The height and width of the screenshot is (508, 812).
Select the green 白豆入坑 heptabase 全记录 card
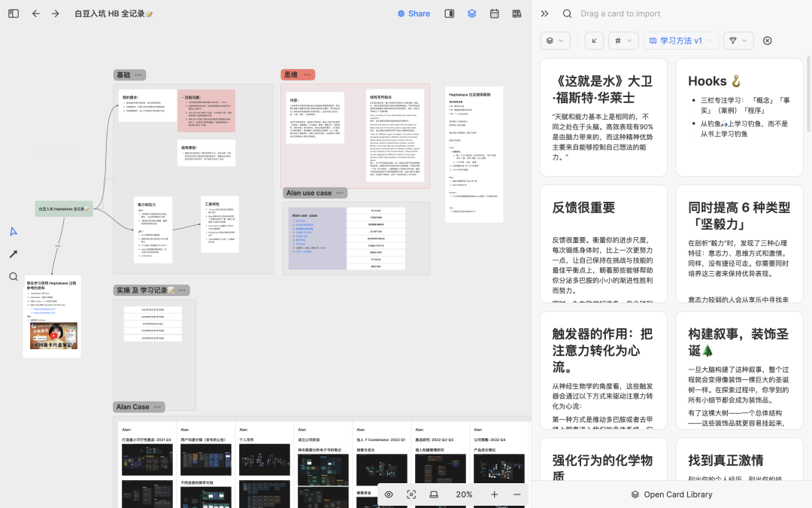(64, 209)
